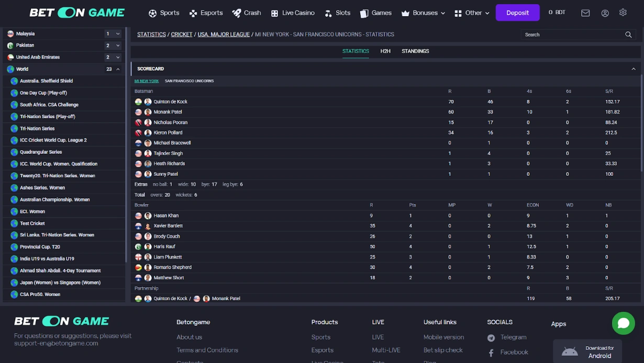Image resolution: width=644 pixels, height=363 pixels.
Task: Click the Facebook icon under Socials
Action: [491, 353]
